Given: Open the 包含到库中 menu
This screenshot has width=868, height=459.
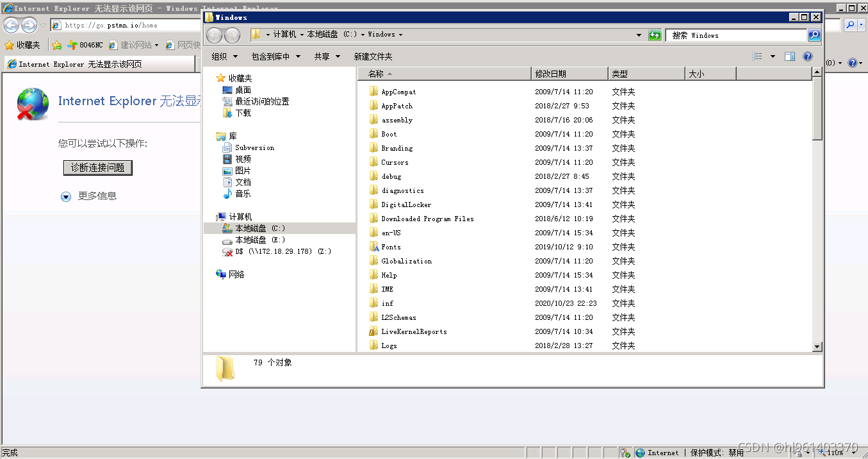Looking at the screenshot, I should tap(275, 56).
